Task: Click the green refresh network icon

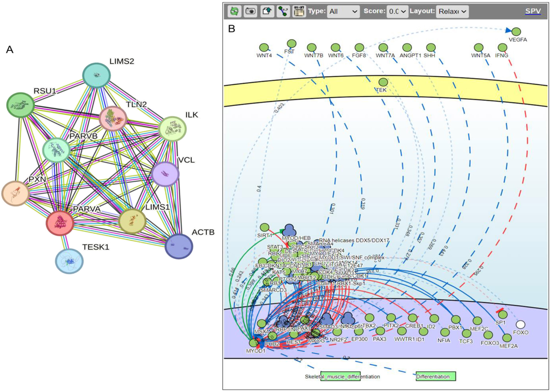Action: coord(234,11)
